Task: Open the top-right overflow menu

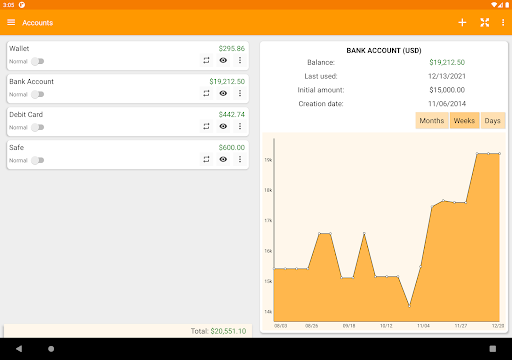Action: tap(503, 22)
